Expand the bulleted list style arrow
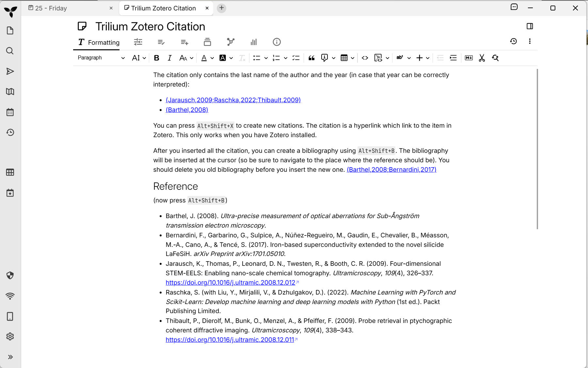 pyautogui.click(x=266, y=58)
